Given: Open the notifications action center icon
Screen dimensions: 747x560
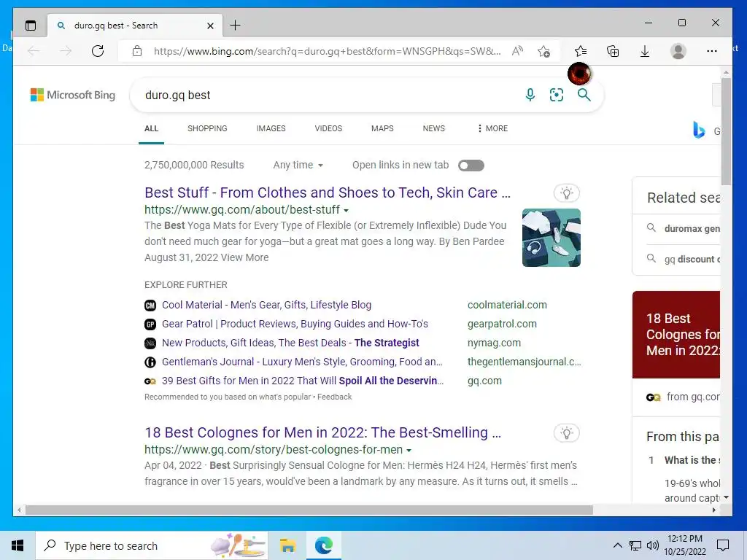Looking at the screenshot, I should pyautogui.click(x=723, y=545).
